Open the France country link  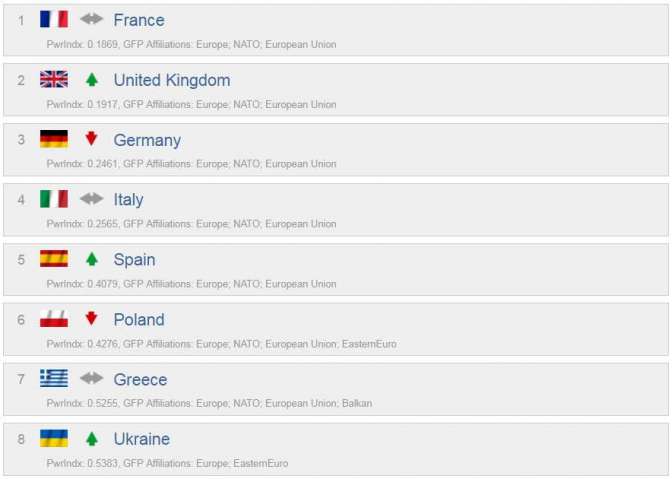139,20
